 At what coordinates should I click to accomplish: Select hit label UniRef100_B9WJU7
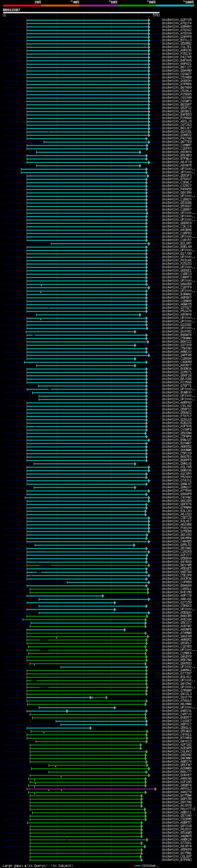(x=177, y=440)
